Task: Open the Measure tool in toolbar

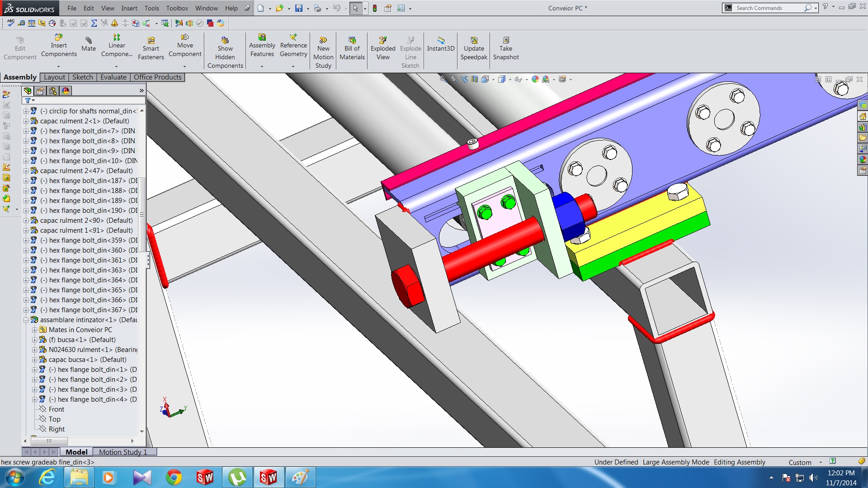Action: coord(21,23)
